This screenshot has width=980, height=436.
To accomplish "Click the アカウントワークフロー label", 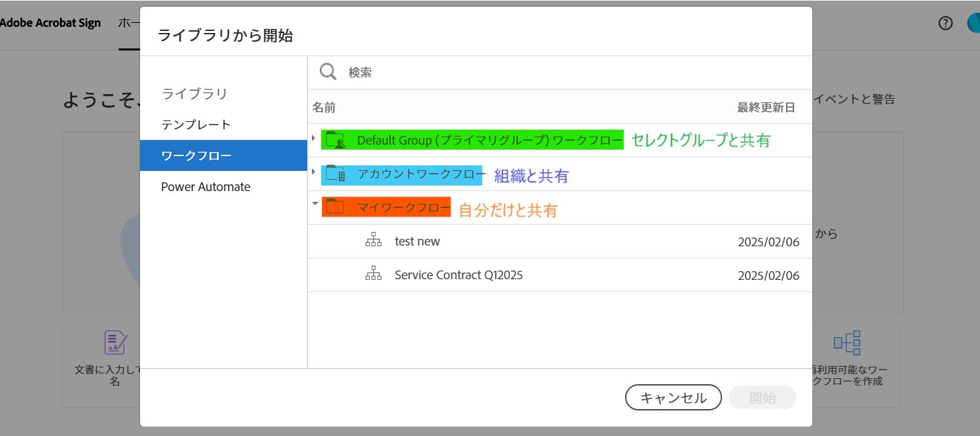I will point(421,174).
